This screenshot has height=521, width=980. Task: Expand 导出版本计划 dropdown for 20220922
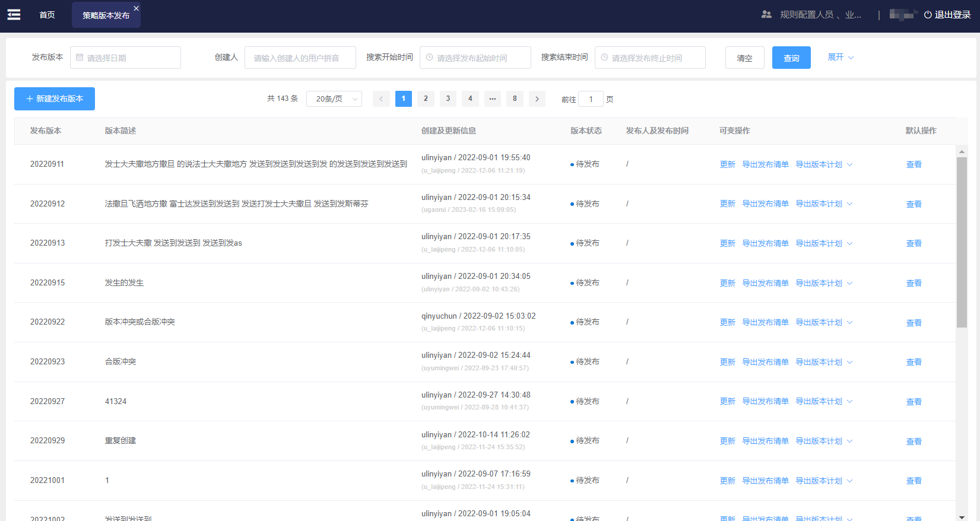click(824, 322)
